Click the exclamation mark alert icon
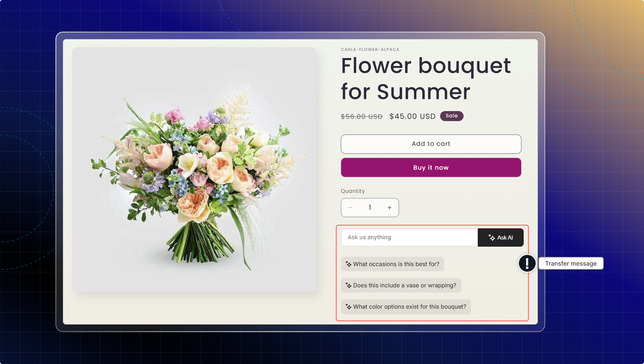644x364 pixels. click(x=527, y=263)
